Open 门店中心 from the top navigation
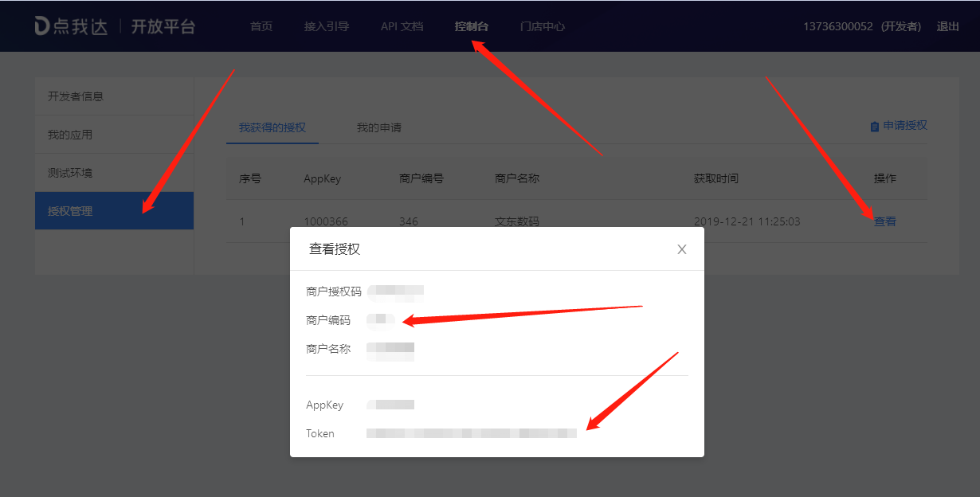The width and height of the screenshot is (980, 497). 543,26
